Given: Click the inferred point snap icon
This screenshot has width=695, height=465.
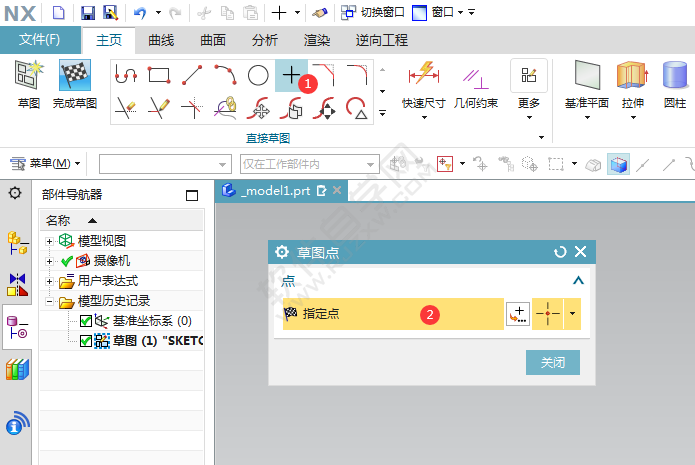Looking at the screenshot, I should point(548,314).
